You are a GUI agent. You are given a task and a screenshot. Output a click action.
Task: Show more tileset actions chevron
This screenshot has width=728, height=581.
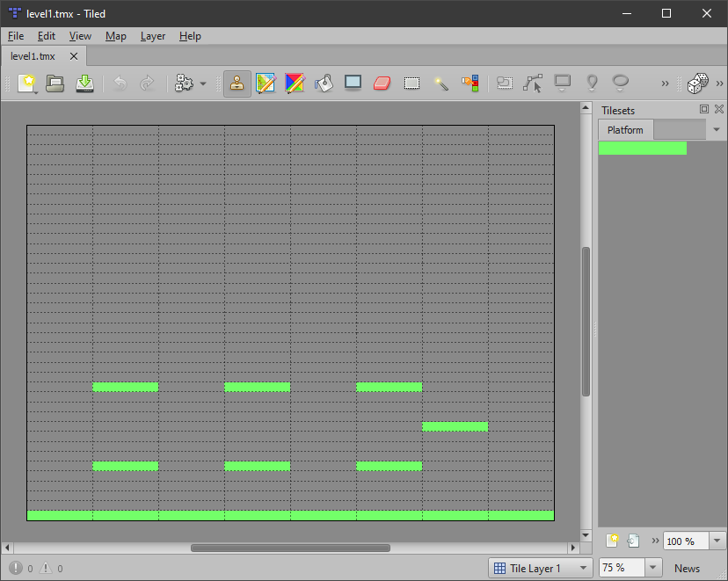[x=655, y=541]
